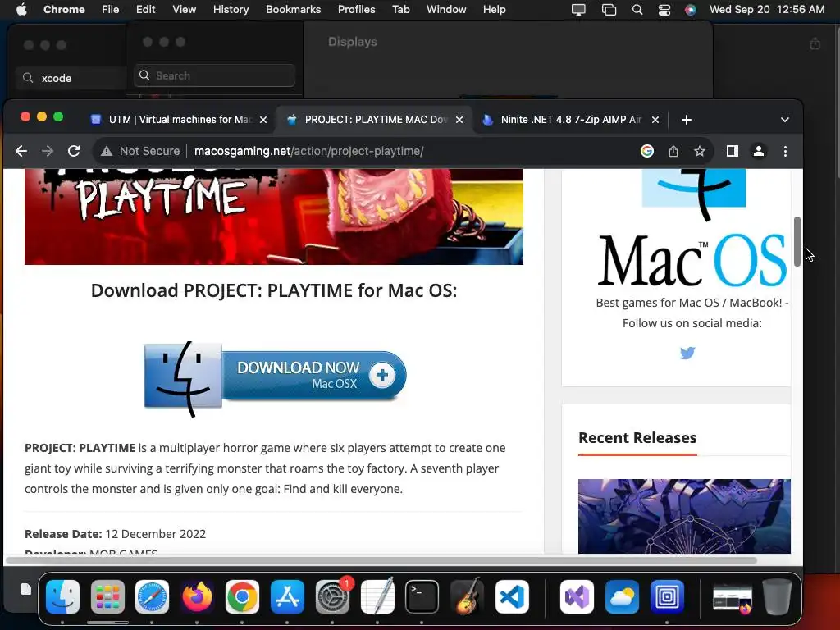Open the Recent Releases game thumbnail
This screenshot has width=840, height=630.
click(684, 517)
